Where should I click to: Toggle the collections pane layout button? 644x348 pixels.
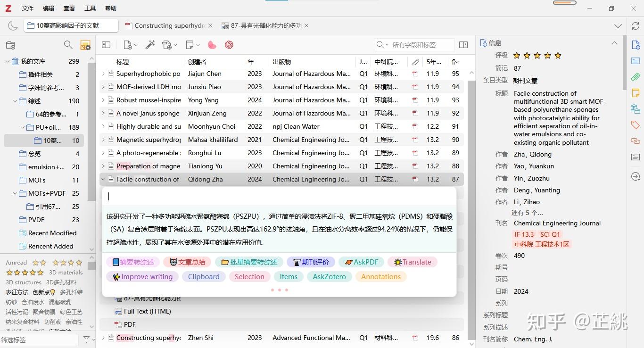pos(106,45)
